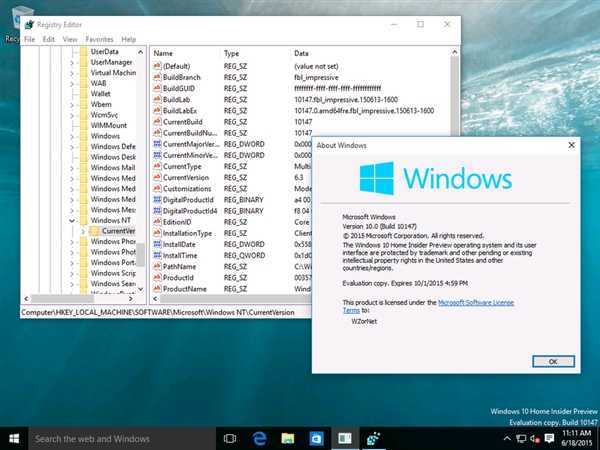Screen dimensions: 600x450
Task: Click the tree pane vertical scrollbar thumb
Action: [x=140, y=254]
